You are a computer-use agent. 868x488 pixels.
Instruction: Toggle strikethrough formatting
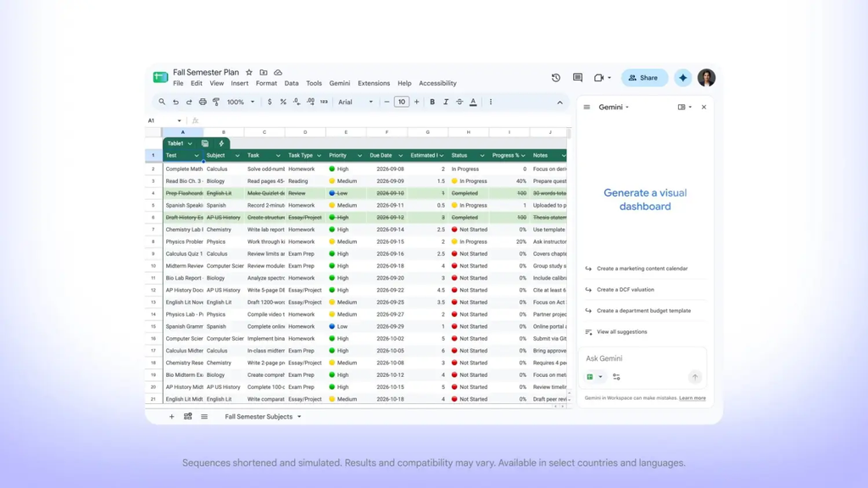459,102
